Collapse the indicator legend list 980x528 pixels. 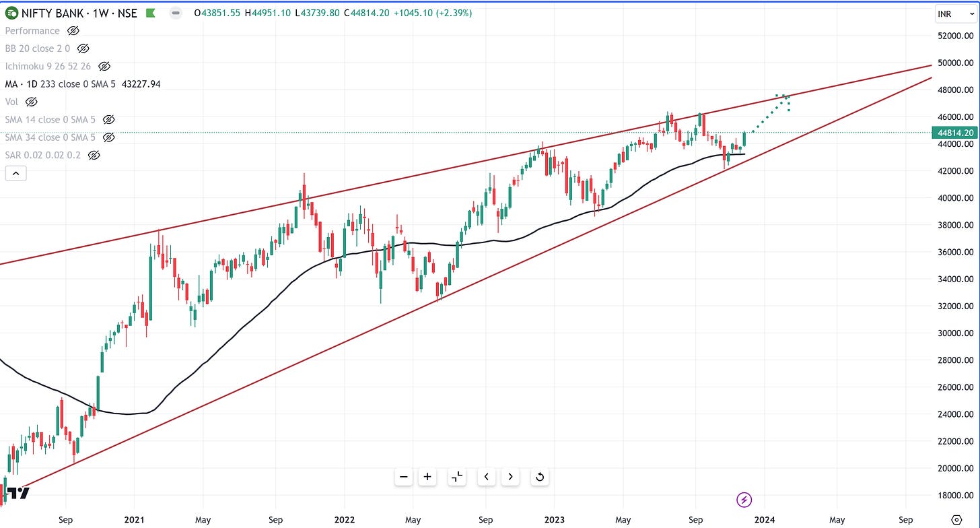pos(15,173)
